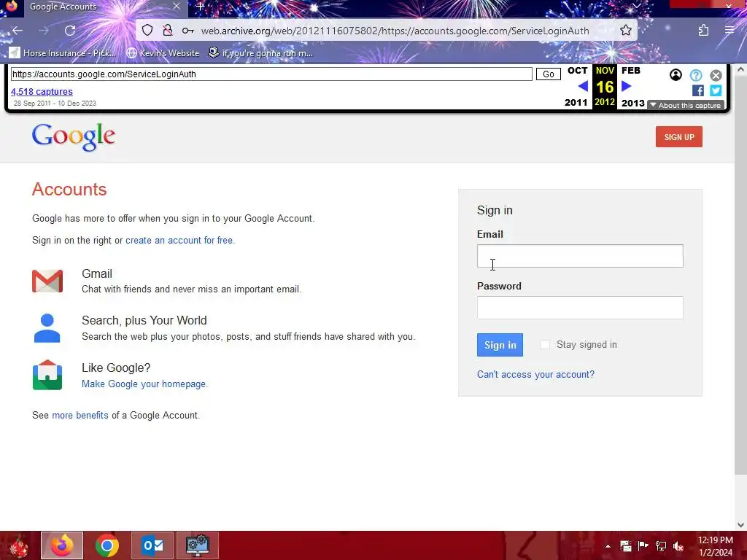This screenshot has width=747, height=560.
Task: Open Can't access your account link
Action: pos(535,374)
